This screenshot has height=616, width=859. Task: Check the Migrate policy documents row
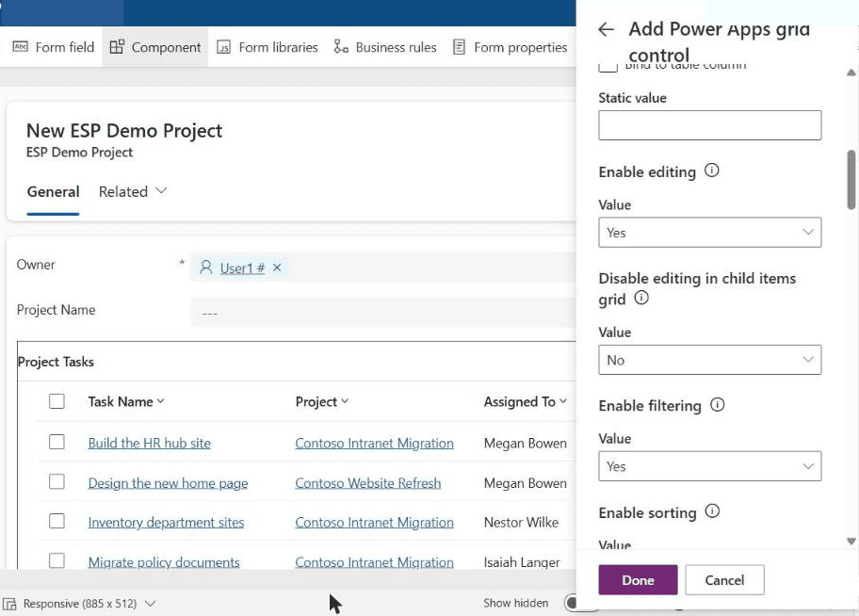tap(57, 560)
